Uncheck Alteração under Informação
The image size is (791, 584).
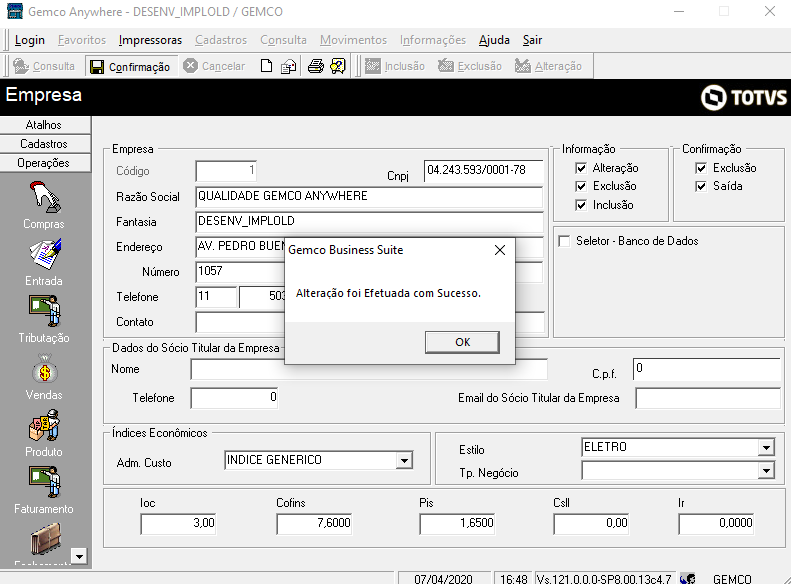point(581,168)
